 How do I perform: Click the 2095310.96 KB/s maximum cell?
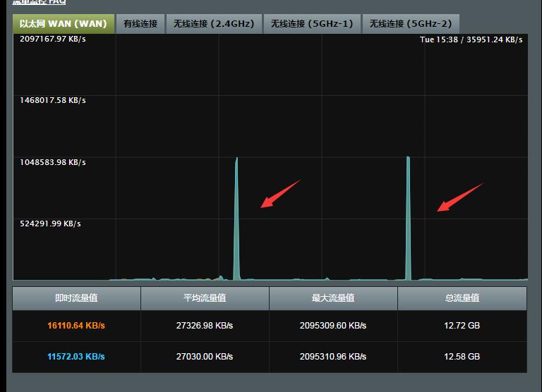[x=333, y=357]
